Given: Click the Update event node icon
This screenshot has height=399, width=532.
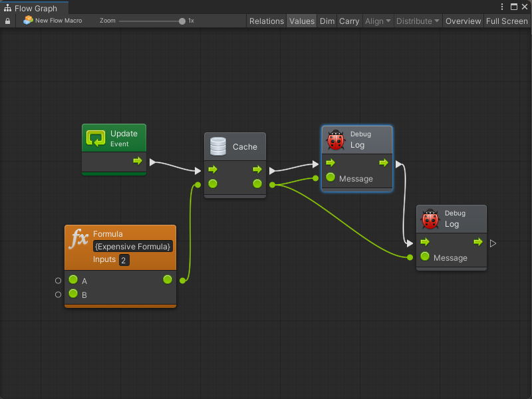Looking at the screenshot, I should click(x=96, y=138).
